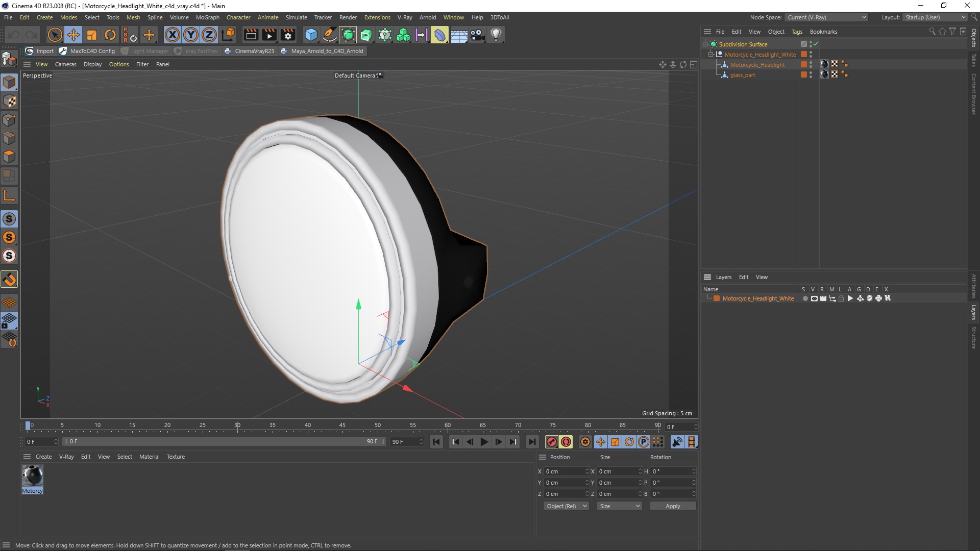Switch to Edges mode
Screen dimensions: 980x551
pyautogui.click(x=9, y=138)
